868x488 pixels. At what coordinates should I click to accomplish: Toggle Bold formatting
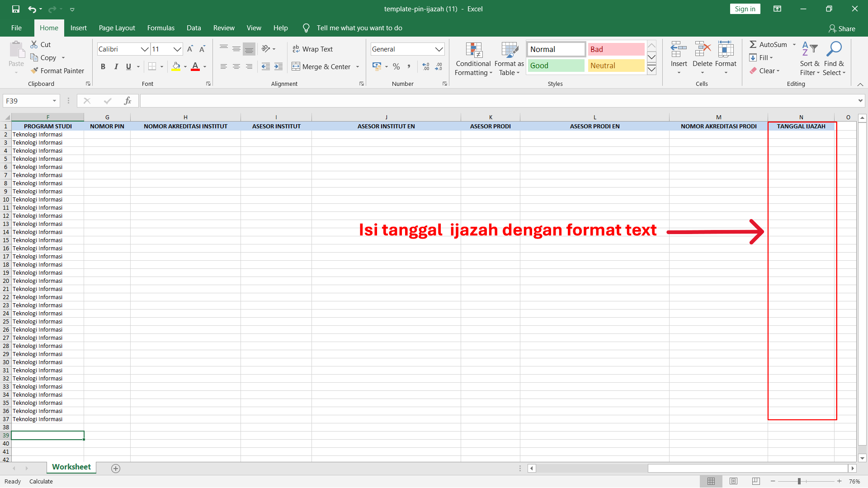point(103,67)
